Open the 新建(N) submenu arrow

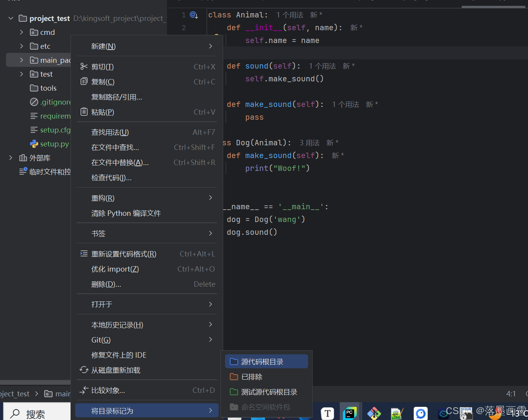point(210,46)
